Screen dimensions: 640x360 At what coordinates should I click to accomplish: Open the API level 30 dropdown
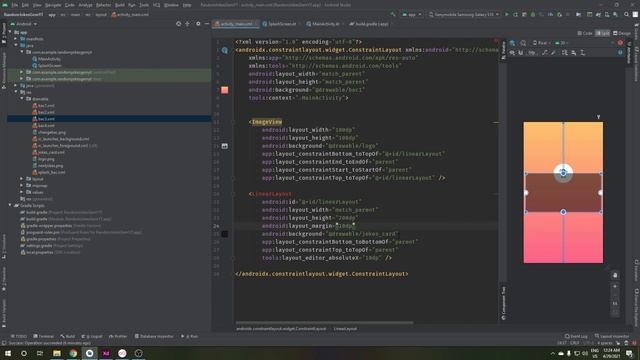click(x=562, y=43)
